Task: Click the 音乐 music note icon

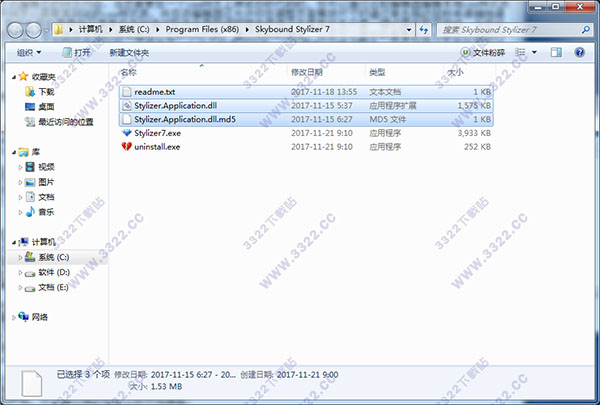Action: coord(30,212)
